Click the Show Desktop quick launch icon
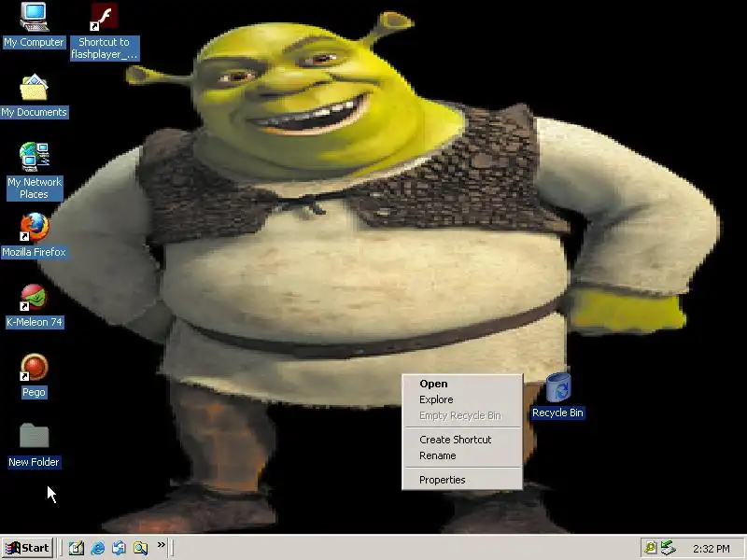 pyautogui.click(x=77, y=548)
